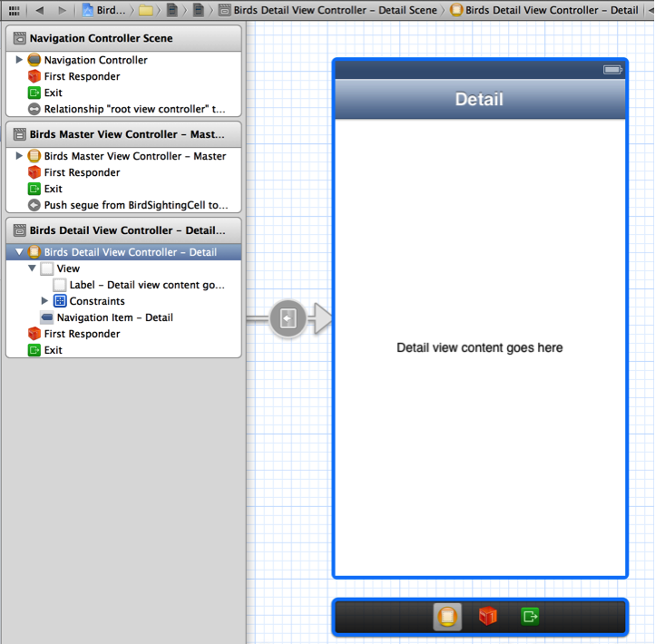Click Birds Detail View Controller - Detail Scene breadcrumb
The width and height of the screenshot is (655, 644).
point(334,10)
